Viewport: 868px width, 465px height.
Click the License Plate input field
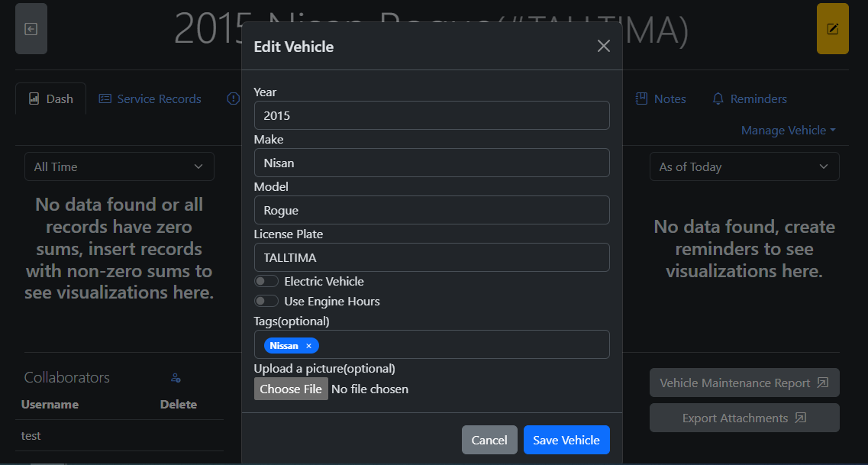[431, 257]
